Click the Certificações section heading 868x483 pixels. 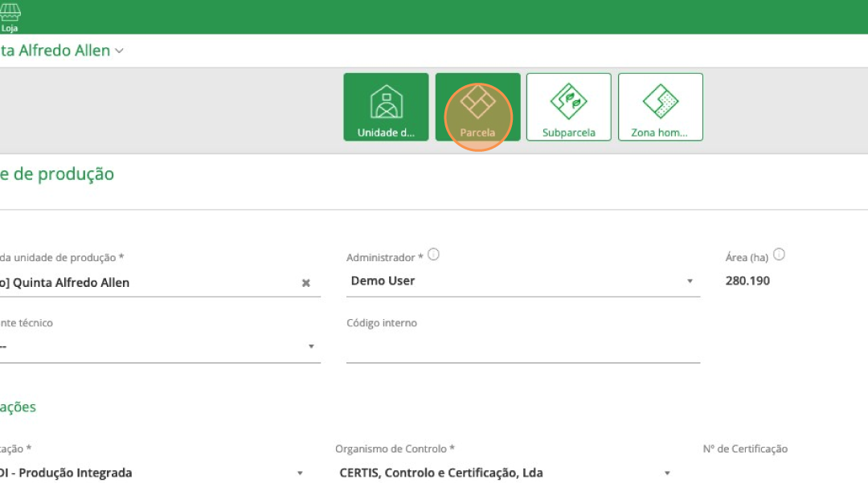18,407
